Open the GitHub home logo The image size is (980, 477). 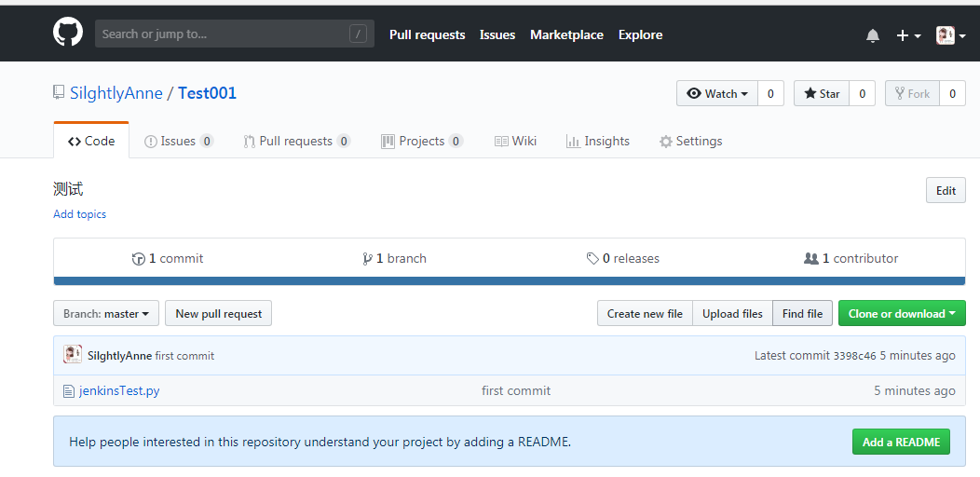click(67, 32)
